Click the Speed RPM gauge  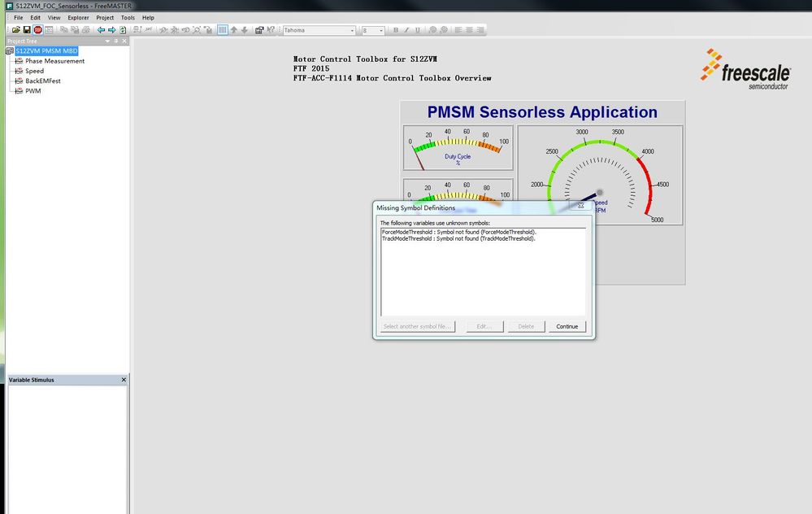600,175
